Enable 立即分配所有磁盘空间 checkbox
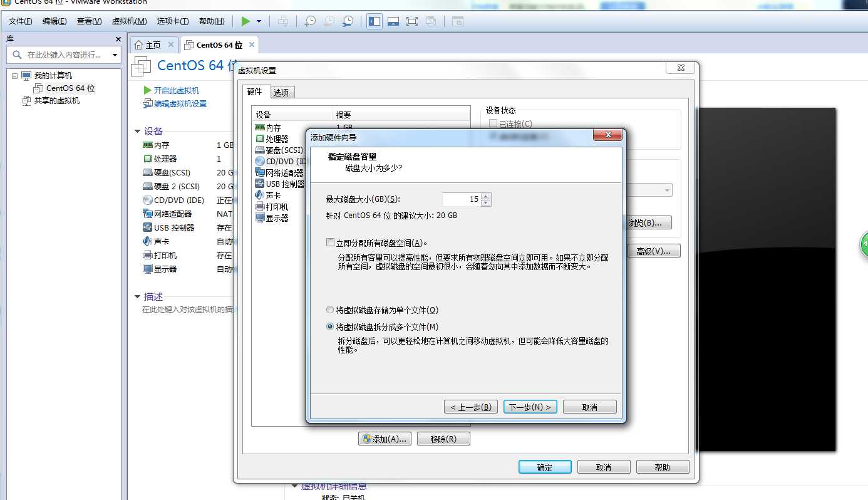This screenshot has height=500, width=868. (x=331, y=242)
